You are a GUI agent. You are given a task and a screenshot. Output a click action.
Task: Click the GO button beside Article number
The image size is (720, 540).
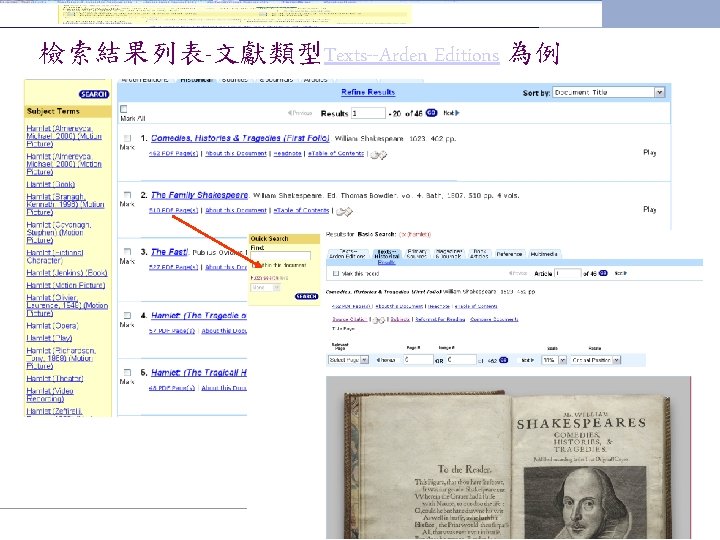(603, 273)
